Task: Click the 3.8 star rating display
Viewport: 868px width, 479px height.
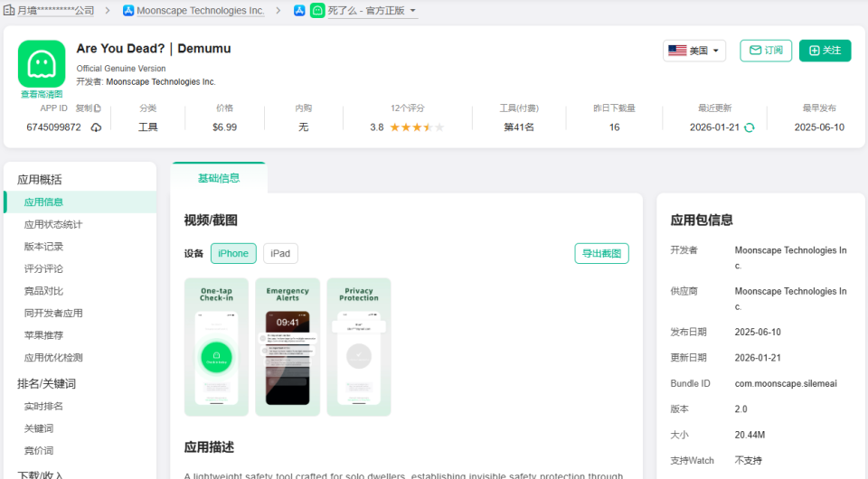Action: point(408,127)
